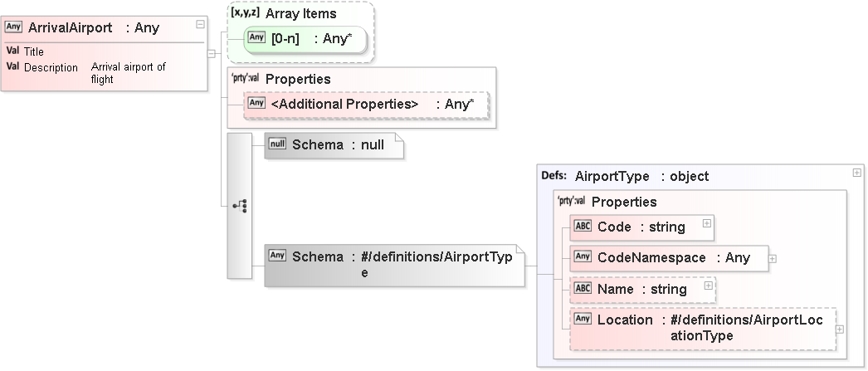
Task: Click the Any icon beside CodeNamespace
Action: pos(583,257)
